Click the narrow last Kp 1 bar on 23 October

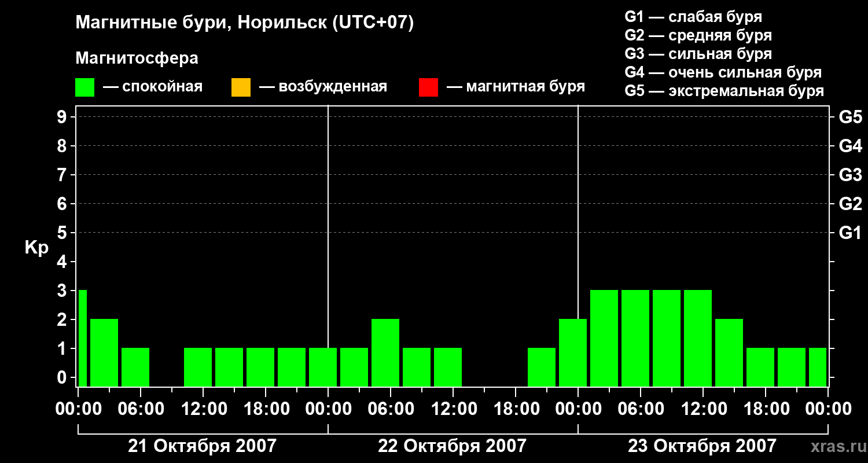point(818,367)
